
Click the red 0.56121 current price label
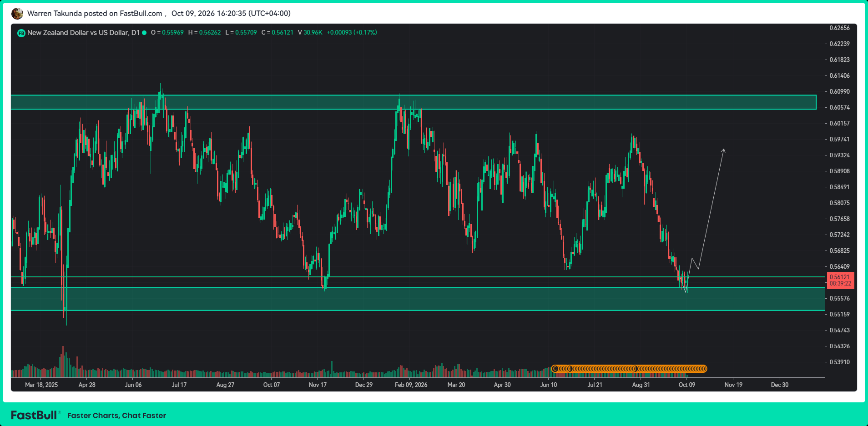(x=840, y=280)
